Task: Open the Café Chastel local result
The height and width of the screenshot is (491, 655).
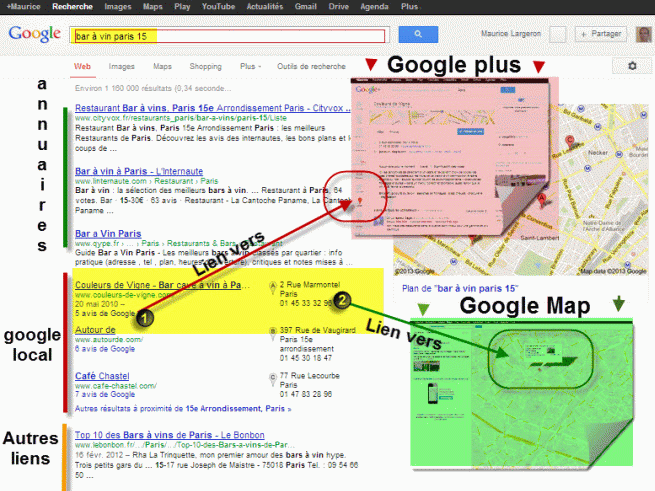Action: [x=102, y=376]
